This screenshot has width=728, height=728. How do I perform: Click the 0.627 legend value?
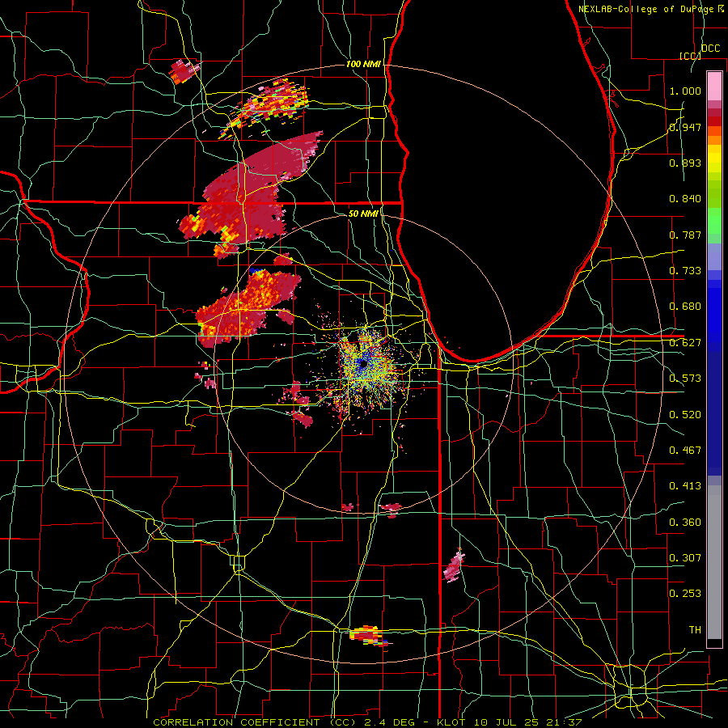pyautogui.click(x=685, y=343)
